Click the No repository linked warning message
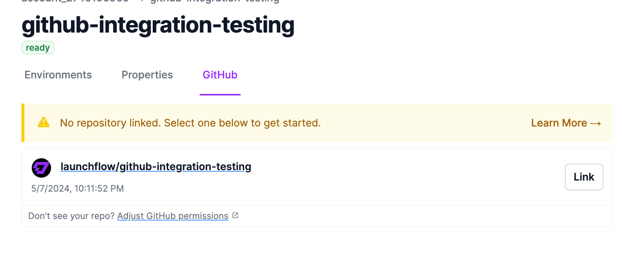The image size is (644, 256). click(x=190, y=123)
